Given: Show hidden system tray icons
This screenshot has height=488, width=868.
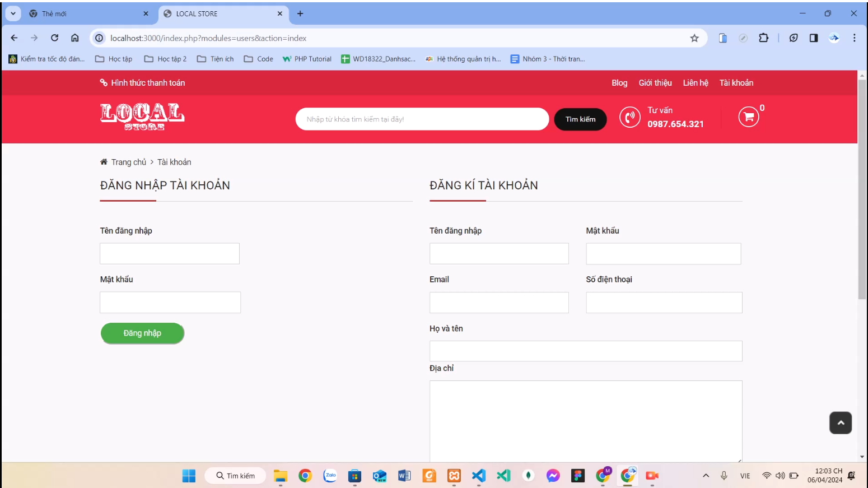Looking at the screenshot, I should (x=706, y=476).
